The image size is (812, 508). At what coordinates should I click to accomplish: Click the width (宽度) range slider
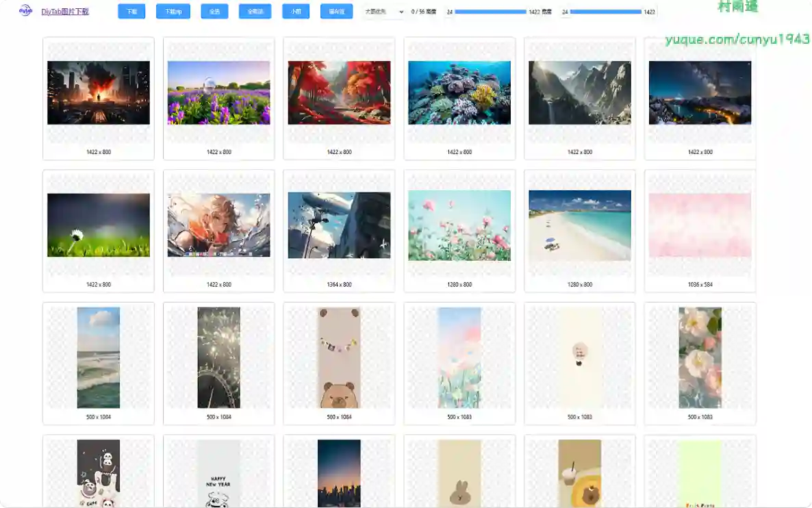coord(490,12)
